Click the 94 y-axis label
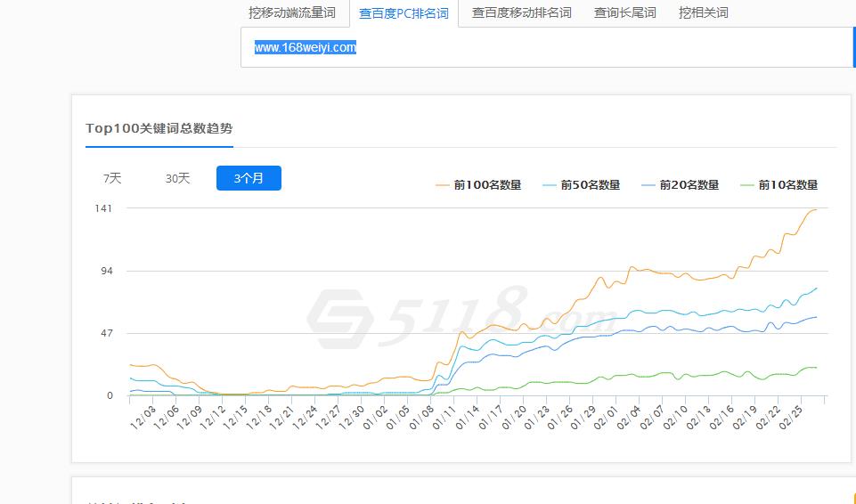The image size is (856, 504). pyautogui.click(x=107, y=271)
